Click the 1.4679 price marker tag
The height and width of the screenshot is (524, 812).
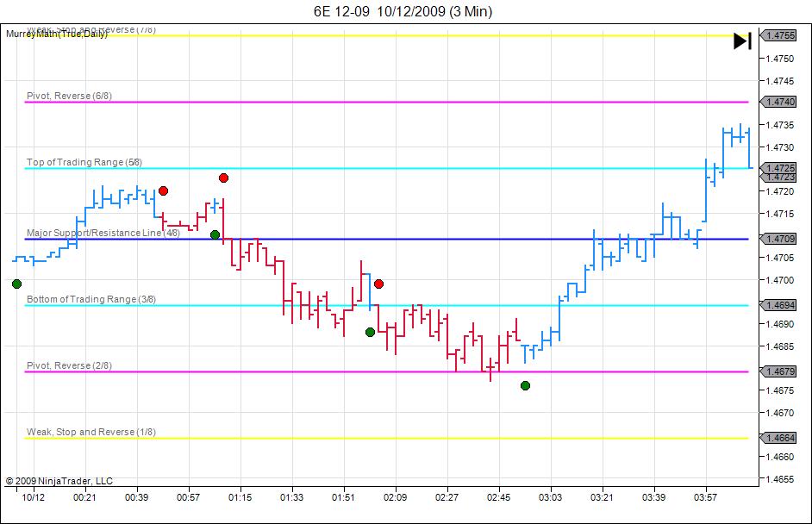pyautogui.click(x=778, y=371)
